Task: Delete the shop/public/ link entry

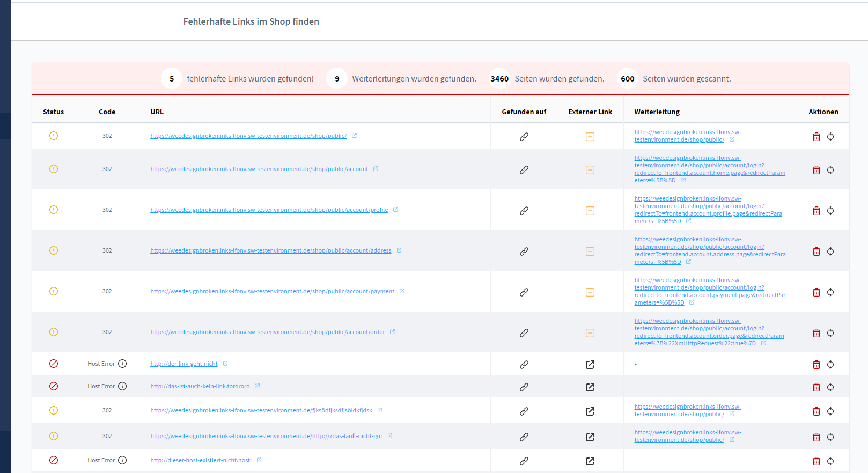Action: click(x=816, y=137)
